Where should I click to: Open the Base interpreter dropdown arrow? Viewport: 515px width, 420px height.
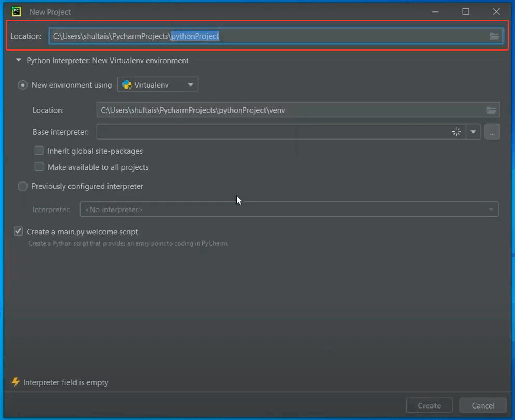point(473,131)
